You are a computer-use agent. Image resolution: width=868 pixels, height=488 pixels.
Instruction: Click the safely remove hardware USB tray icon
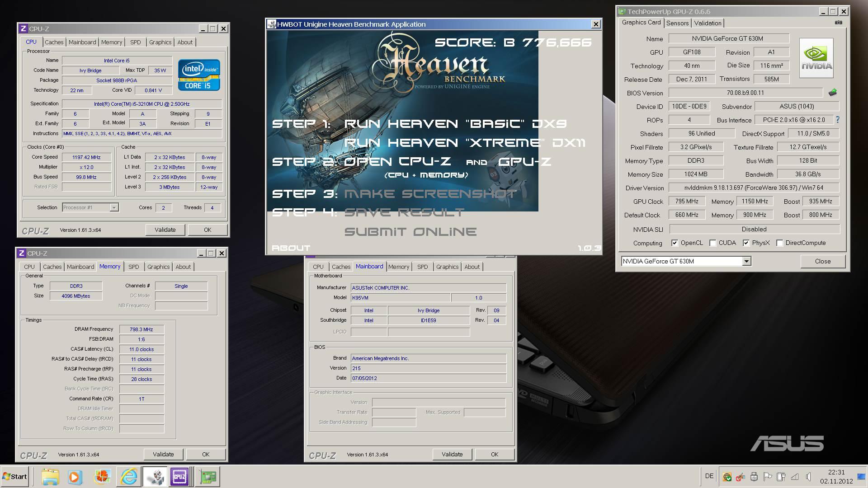click(x=754, y=477)
